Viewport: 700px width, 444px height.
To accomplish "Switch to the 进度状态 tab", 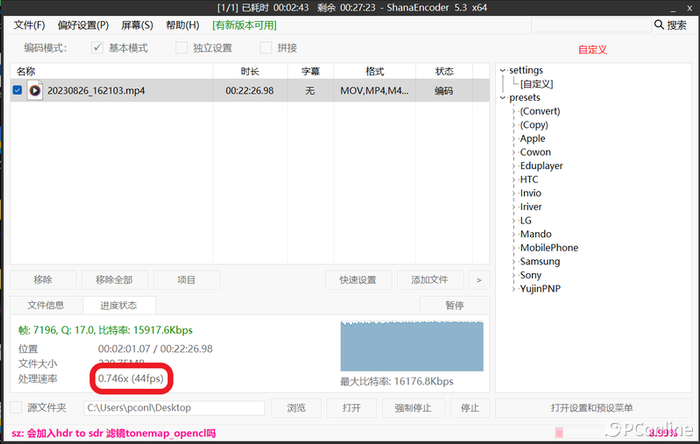I will [x=119, y=305].
